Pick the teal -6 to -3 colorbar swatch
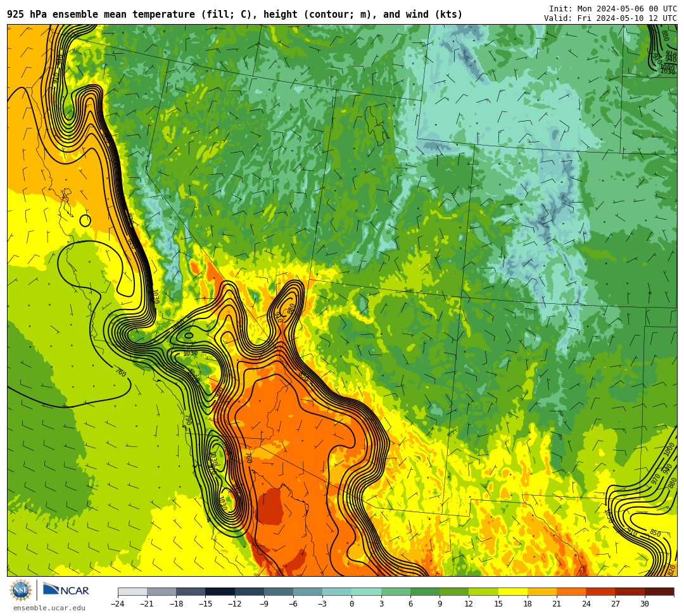 pos(308,591)
